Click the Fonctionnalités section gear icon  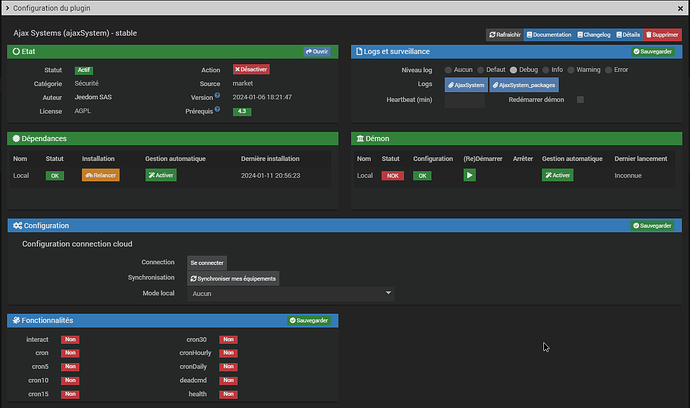pos(16,320)
